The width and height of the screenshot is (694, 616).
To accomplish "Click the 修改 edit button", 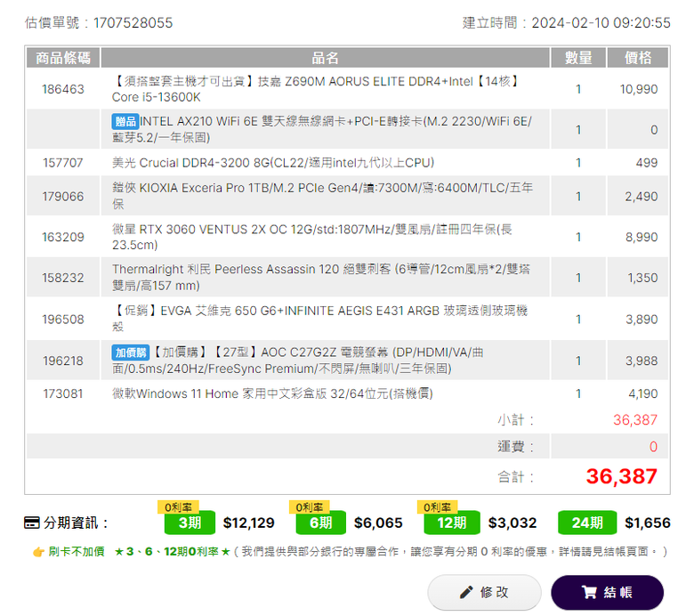I will coord(484,592).
